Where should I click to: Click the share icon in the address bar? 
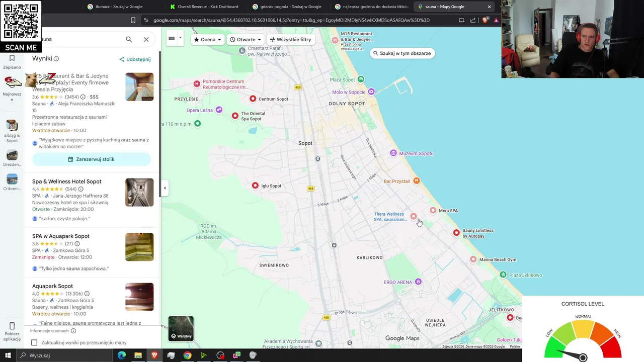pyautogui.click(x=473, y=20)
